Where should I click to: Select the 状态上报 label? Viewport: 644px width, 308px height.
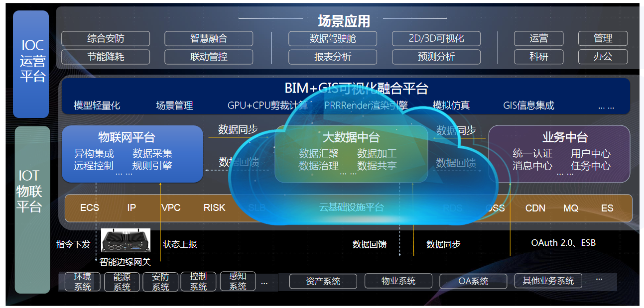180,244
